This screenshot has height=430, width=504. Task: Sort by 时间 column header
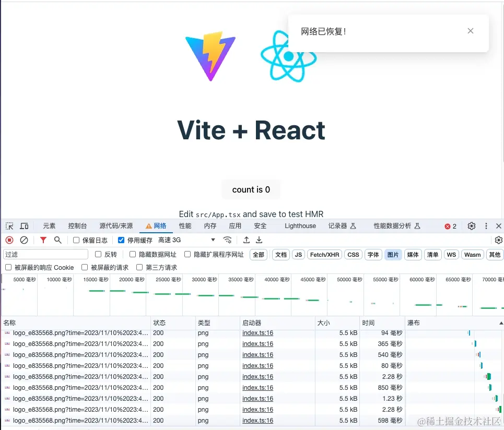[x=382, y=322]
